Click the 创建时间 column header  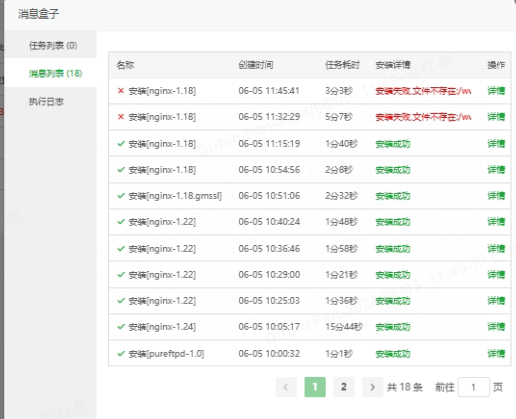click(256, 65)
